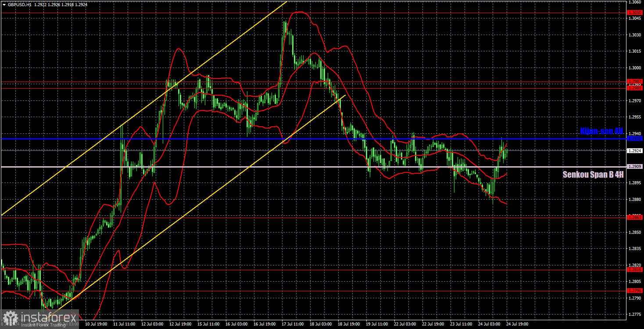The height and width of the screenshot is (329, 644).
Task: Click the 1.3060 price scale value
Action: 635,2
